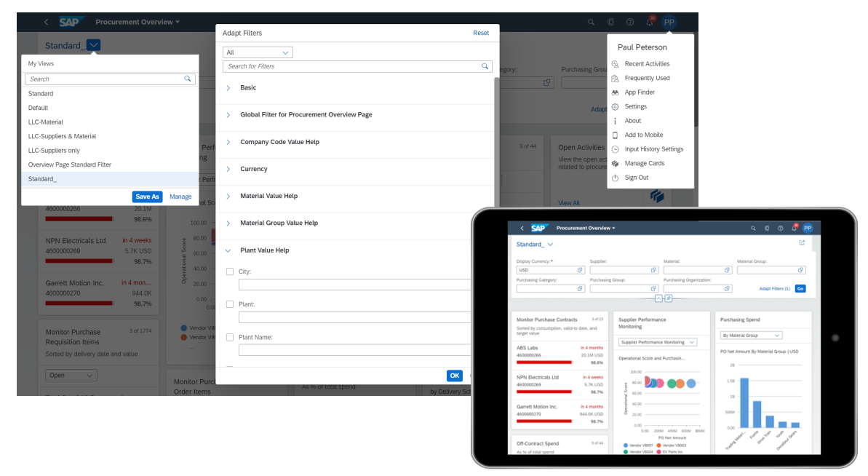The image size is (868, 476).
Task: Click the My Views search field
Action: pyautogui.click(x=104, y=79)
